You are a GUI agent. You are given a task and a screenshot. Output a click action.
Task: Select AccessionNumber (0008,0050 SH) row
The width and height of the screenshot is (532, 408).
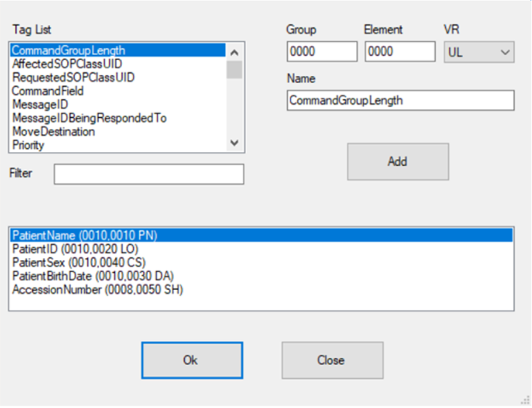click(262, 290)
